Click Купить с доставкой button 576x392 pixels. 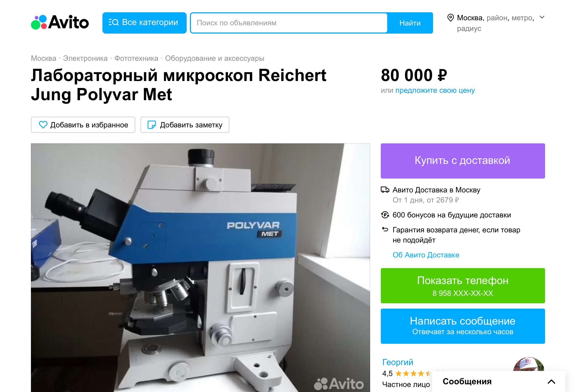point(463,161)
